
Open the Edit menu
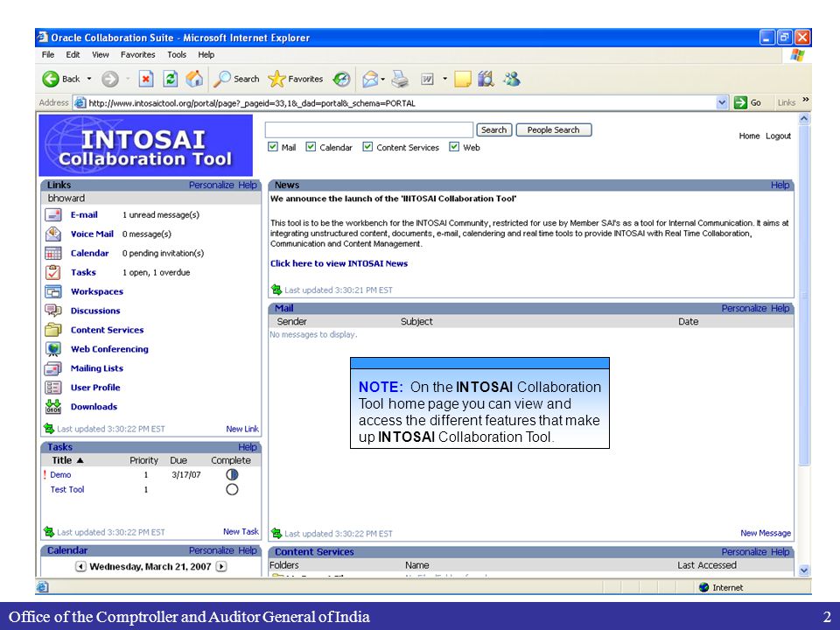[73, 54]
